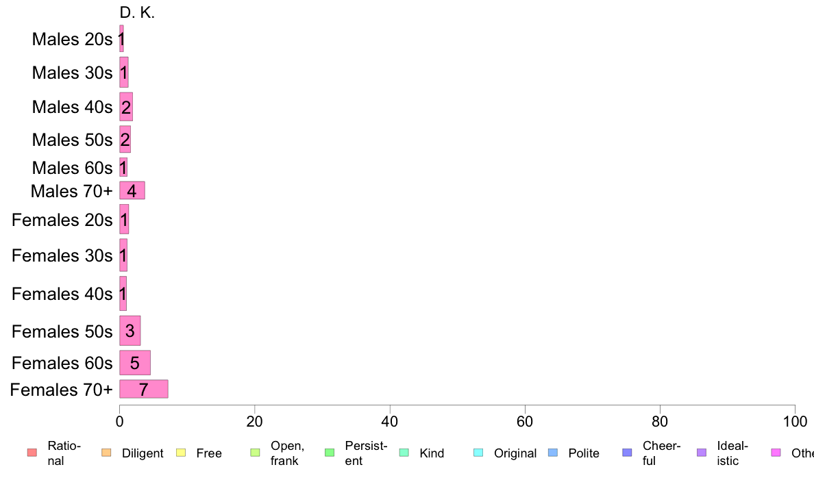Select the Males 40s bar
This screenshot has height=504, width=814.
click(126, 107)
